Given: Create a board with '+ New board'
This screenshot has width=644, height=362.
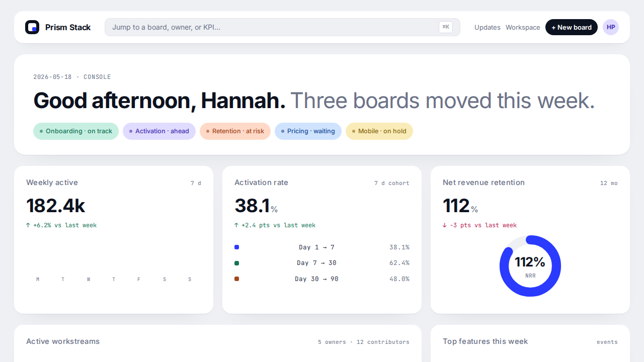Looking at the screenshot, I should click(x=572, y=27).
